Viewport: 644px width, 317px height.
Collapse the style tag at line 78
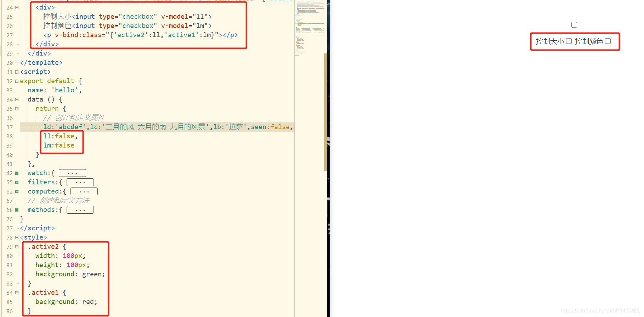17,237
